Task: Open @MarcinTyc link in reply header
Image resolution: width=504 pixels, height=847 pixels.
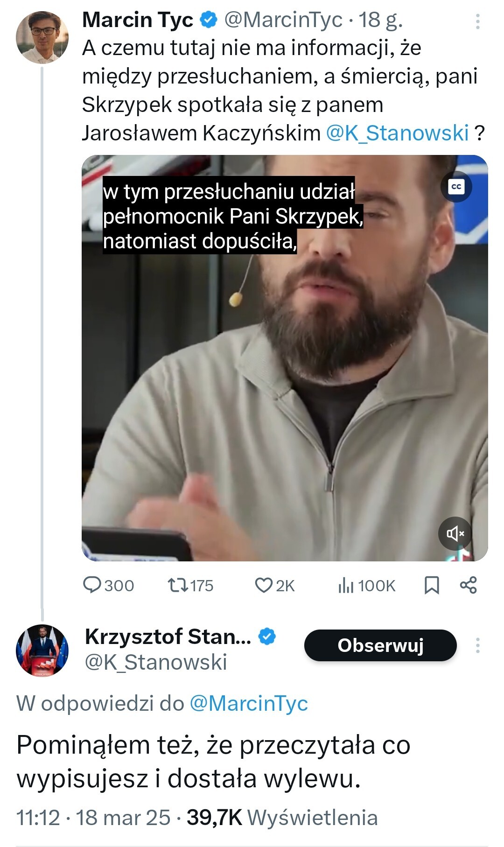Action: click(x=249, y=703)
